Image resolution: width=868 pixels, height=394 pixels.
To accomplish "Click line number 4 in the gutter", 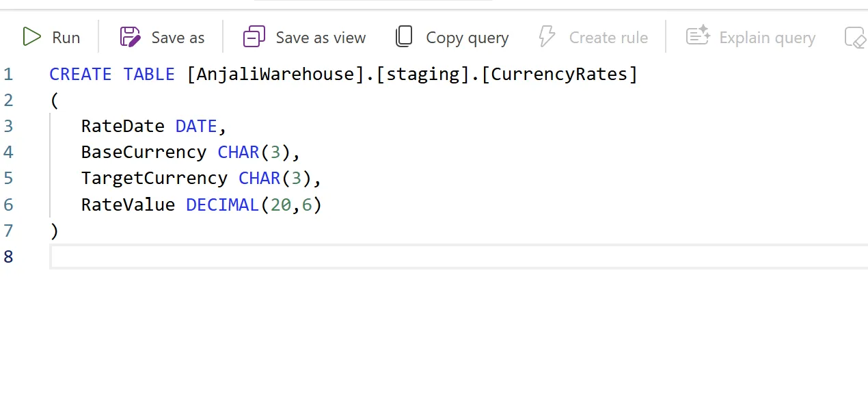I will point(8,152).
